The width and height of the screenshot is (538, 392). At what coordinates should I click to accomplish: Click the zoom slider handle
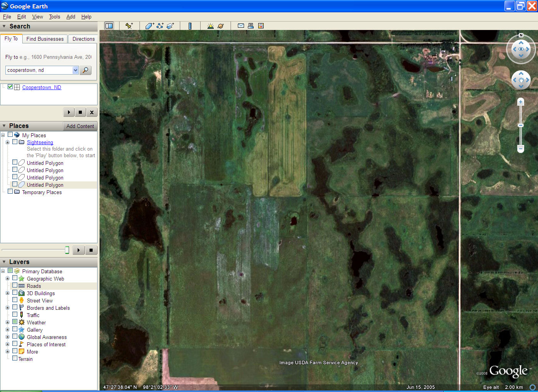521,125
